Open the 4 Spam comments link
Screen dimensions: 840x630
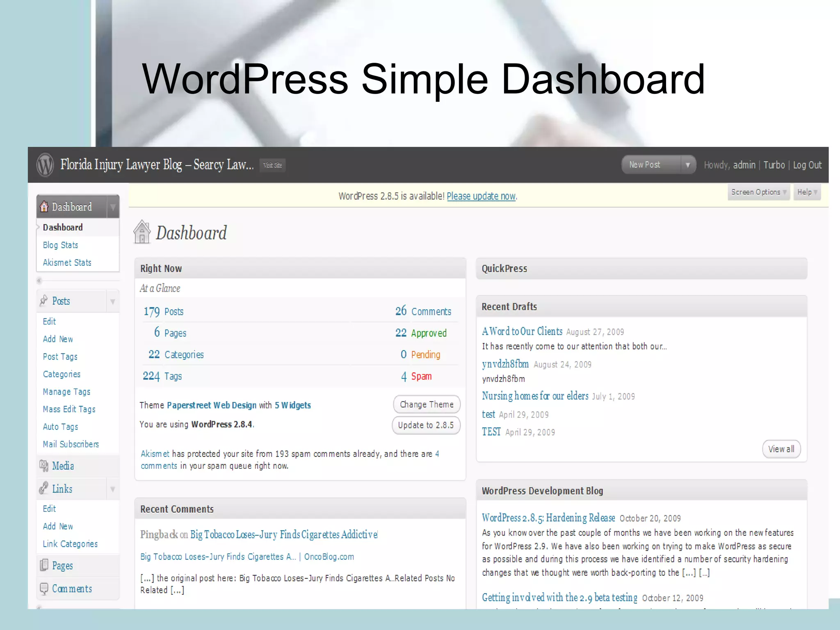(x=416, y=376)
